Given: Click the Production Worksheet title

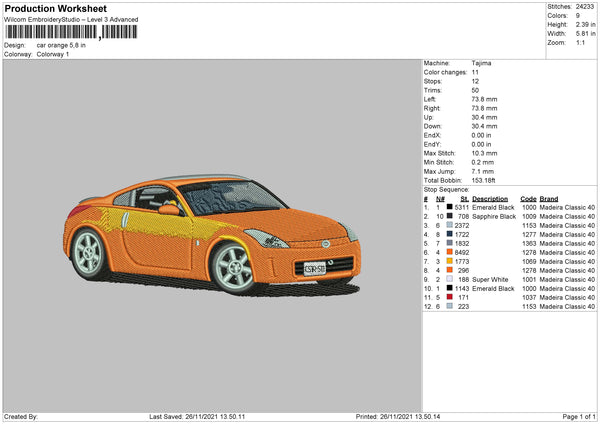Looking at the screenshot, I should 55,9.
